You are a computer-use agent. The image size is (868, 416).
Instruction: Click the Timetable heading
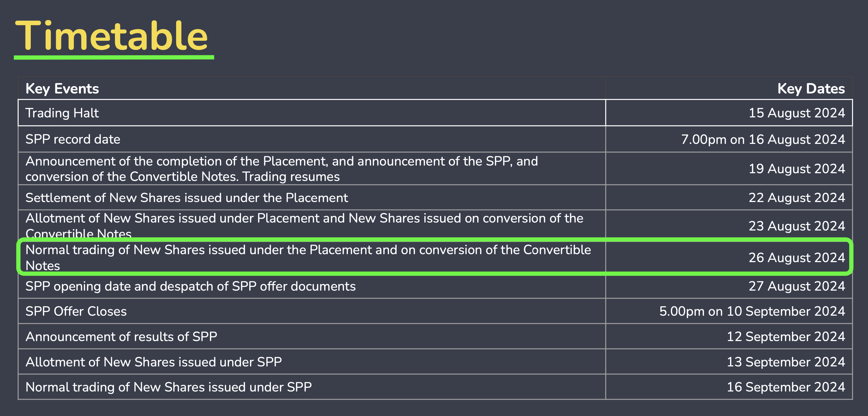click(x=111, y=36)
